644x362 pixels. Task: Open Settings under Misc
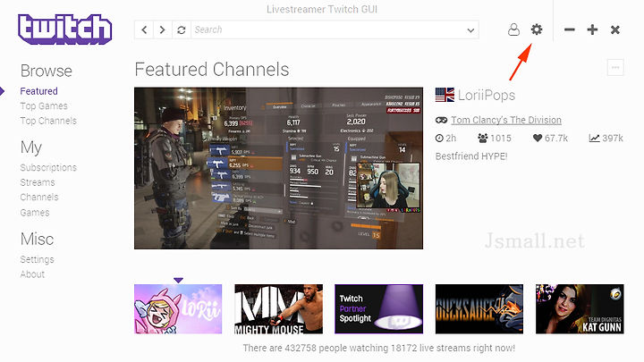(x=37, y=259)
